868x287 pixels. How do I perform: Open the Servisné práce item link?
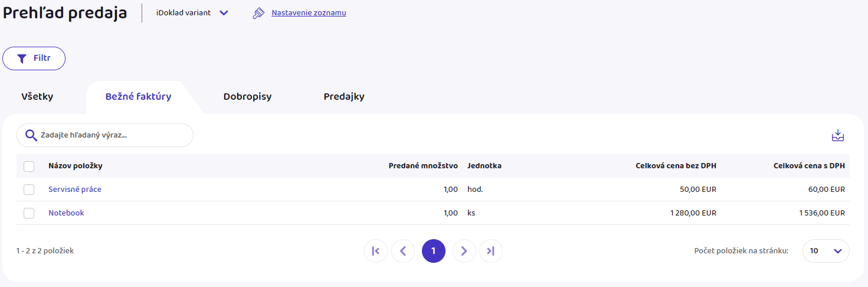click(x=75, y=190)
